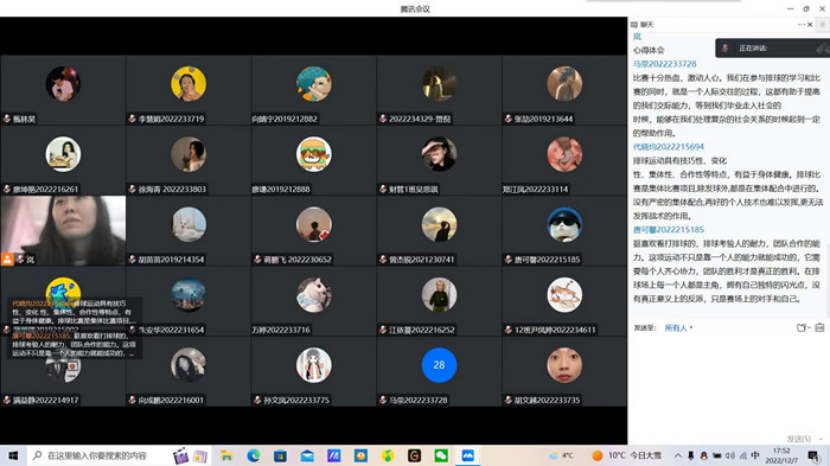
Task: Click Tencent Meeting icon in taskbar
Action: pos(467,456)
